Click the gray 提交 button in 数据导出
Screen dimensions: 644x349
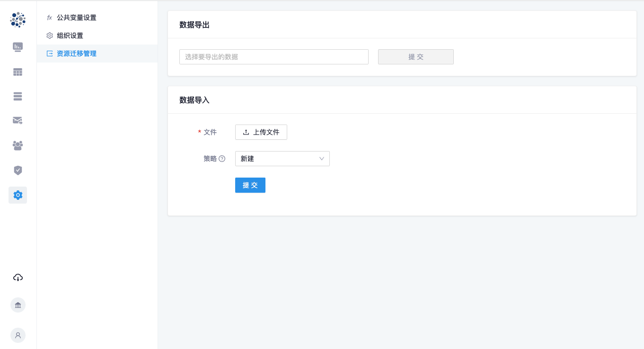coord(415,57)
